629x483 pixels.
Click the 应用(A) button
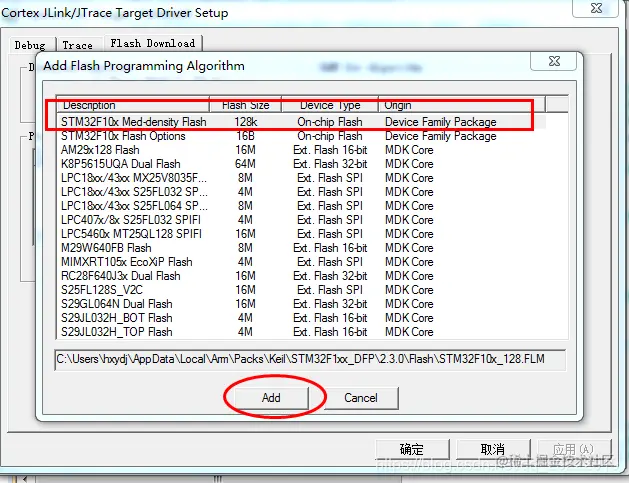pyautogui.click(x=574, y=449)
